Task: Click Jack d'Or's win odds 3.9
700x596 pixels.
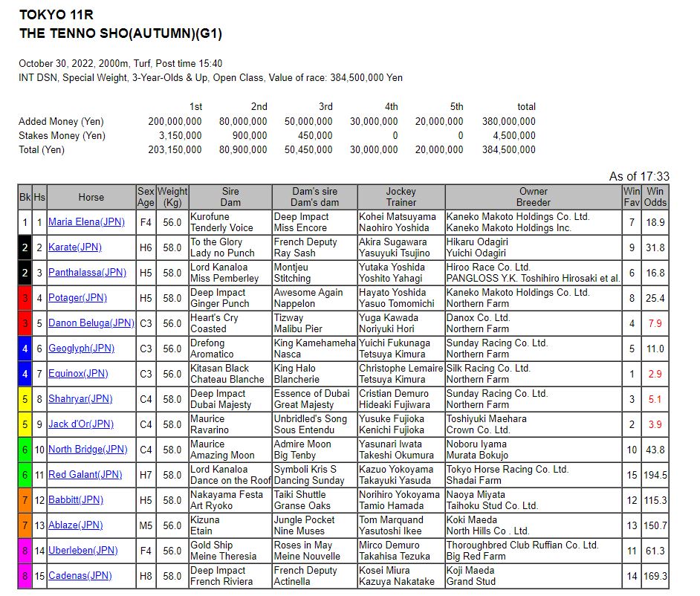Action: click(655, 424)
